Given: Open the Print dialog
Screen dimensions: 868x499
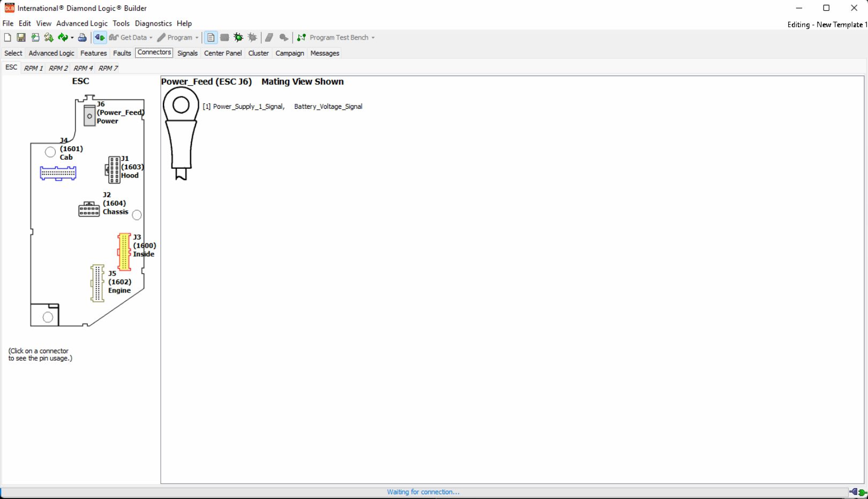Looking at the screenshot, I should click(82, 38).
